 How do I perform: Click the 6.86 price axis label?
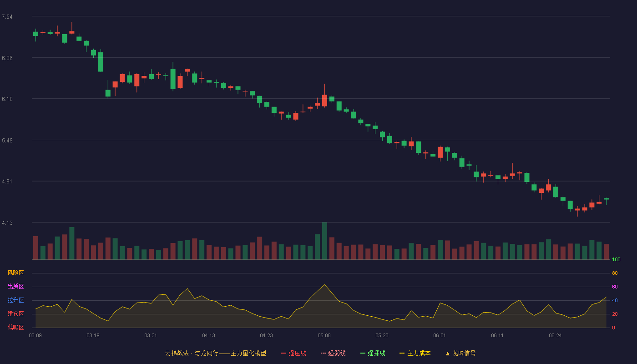tap(7, 58)
